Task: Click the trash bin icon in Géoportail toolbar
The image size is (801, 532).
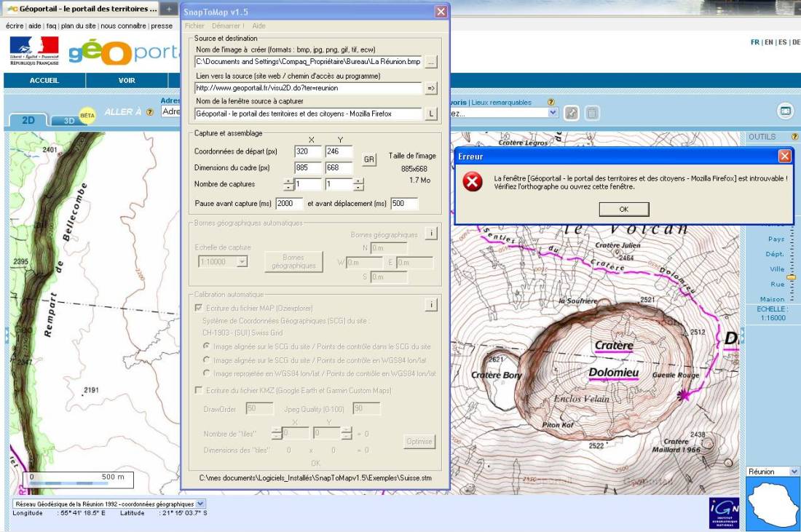Action: pos(591,113)
